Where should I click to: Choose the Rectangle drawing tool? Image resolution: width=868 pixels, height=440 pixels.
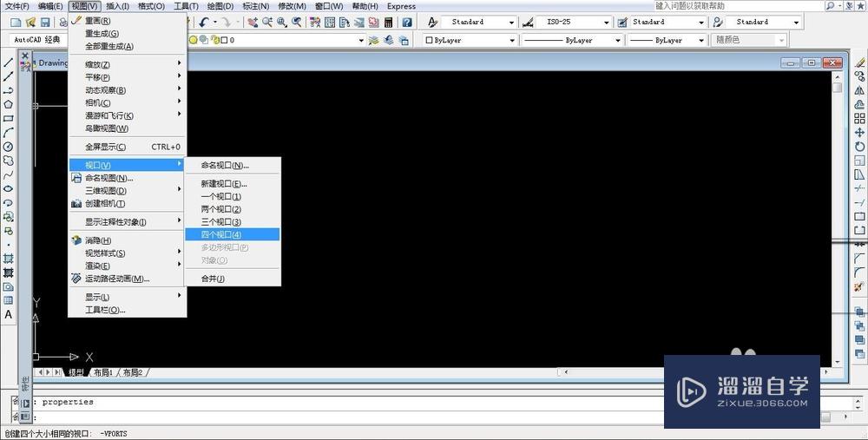[9, 118]
